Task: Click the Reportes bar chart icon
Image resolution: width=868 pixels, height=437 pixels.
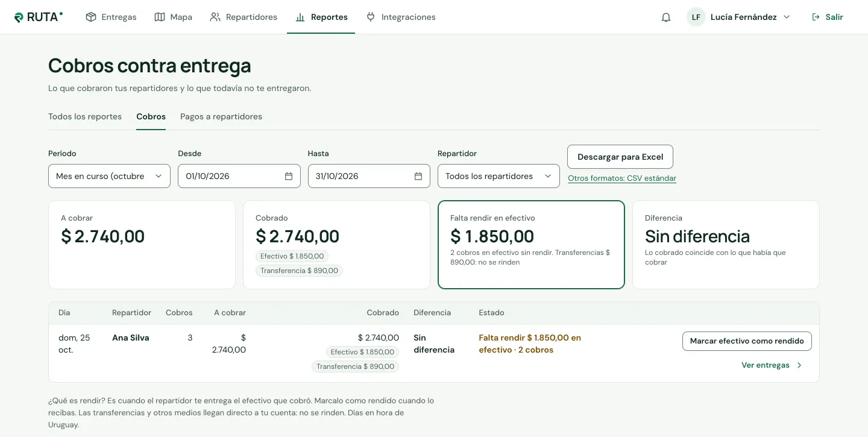Action: (300, 17)
